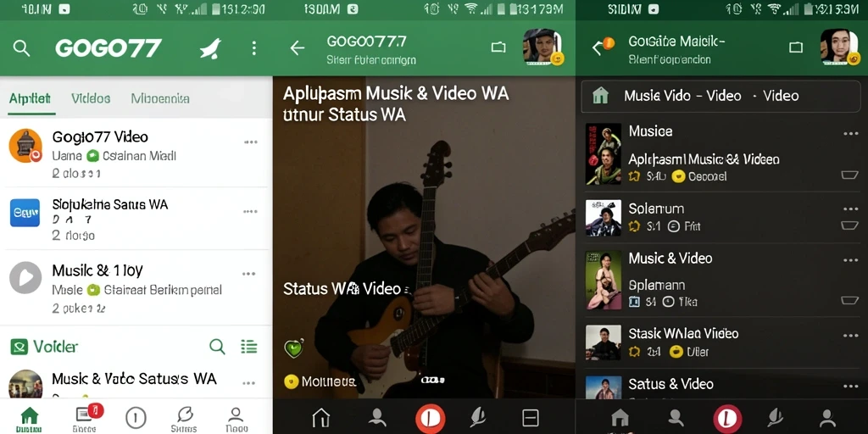
Task: Expand the tray icon on Solemum row
Action: 849,225
